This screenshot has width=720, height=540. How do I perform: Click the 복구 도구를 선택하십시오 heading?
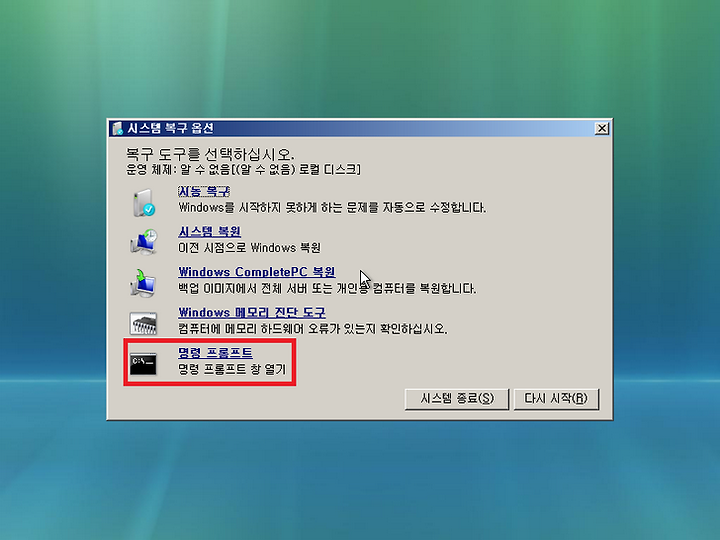(x=210, y=154)
